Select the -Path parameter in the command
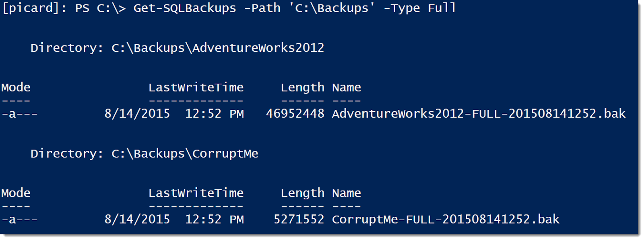This screenshot has height=240, width=644. tap(262, 8)
